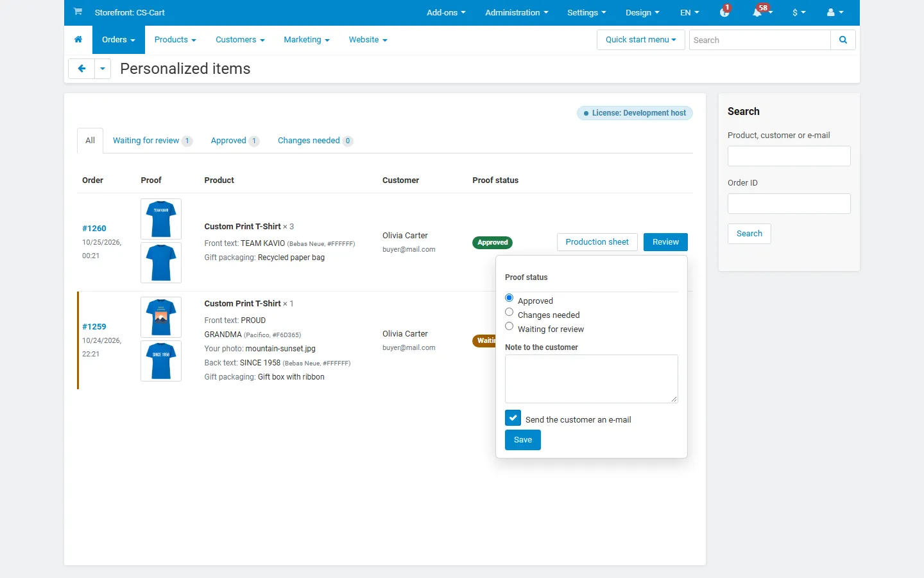Select the Waiting for review radio option
The image size is (924, 578).
tap(509, 326)
